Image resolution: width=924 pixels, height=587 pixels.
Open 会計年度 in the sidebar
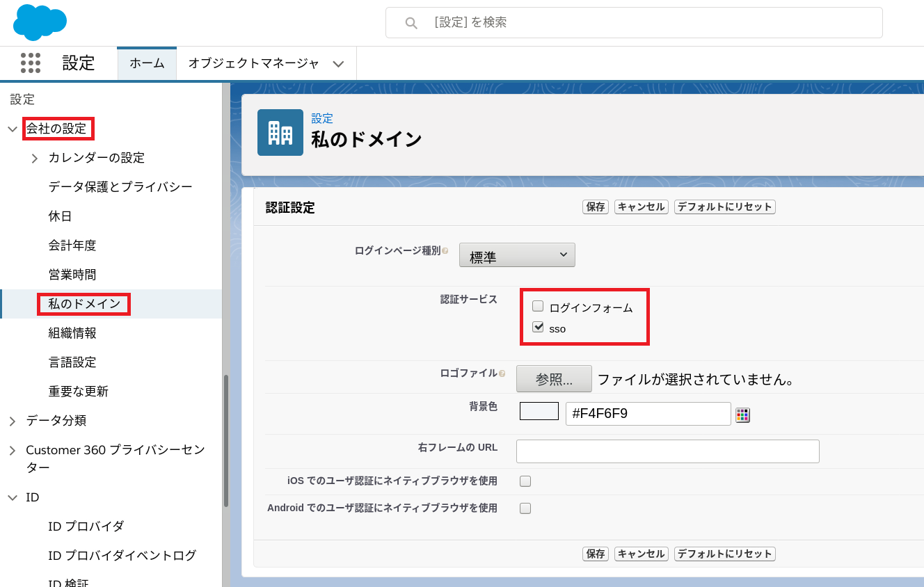point(72,246)
